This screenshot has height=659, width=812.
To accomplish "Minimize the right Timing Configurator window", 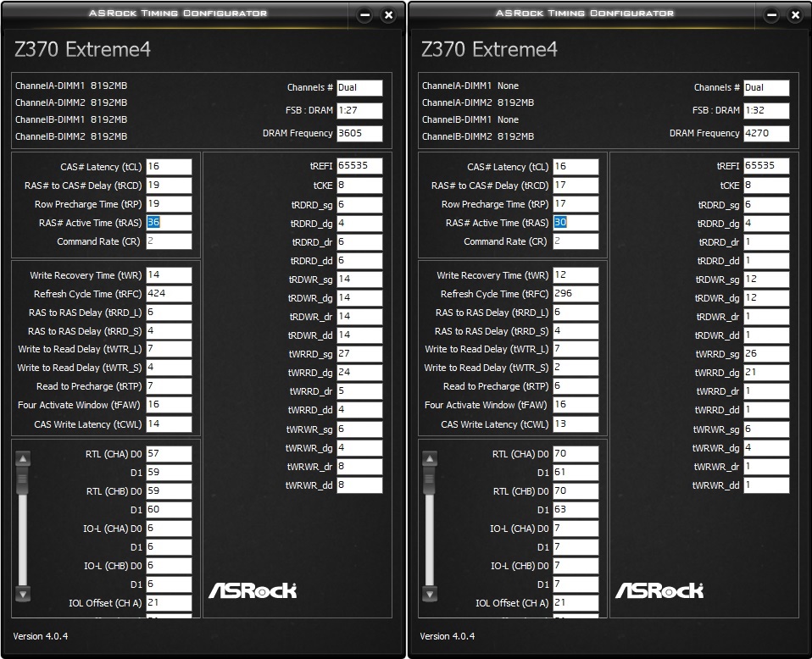I will coord(771,15).
